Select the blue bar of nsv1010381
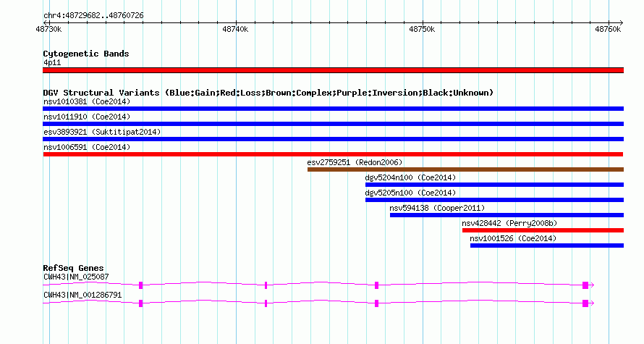Viewport: 644px width, 344px height. click(333, 109)
